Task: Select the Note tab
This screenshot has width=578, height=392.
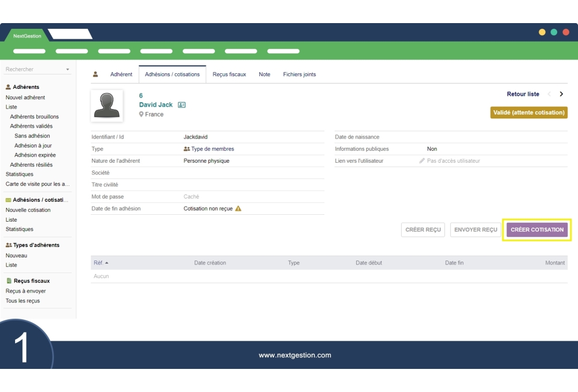Action: click(x=264, y=74)
